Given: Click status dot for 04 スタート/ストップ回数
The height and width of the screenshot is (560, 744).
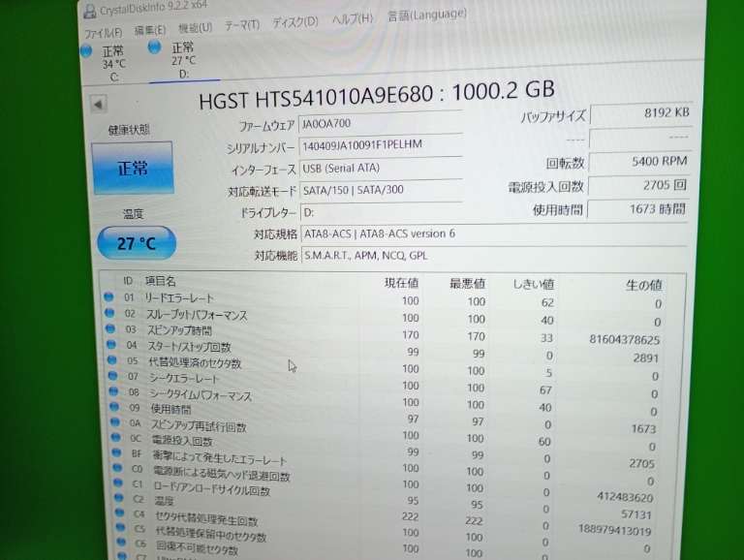Looking at the screenshot, I should coord(111,344).
